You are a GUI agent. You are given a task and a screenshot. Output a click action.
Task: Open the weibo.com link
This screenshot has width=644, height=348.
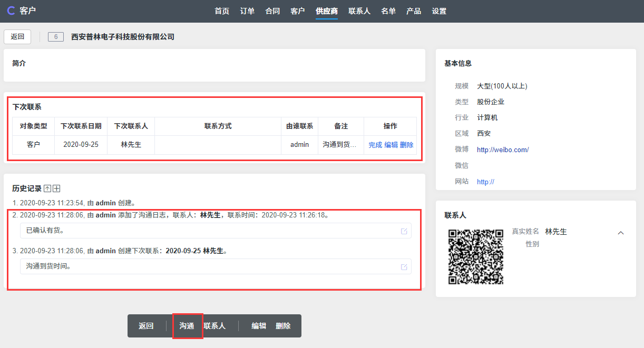coord(502,150)
